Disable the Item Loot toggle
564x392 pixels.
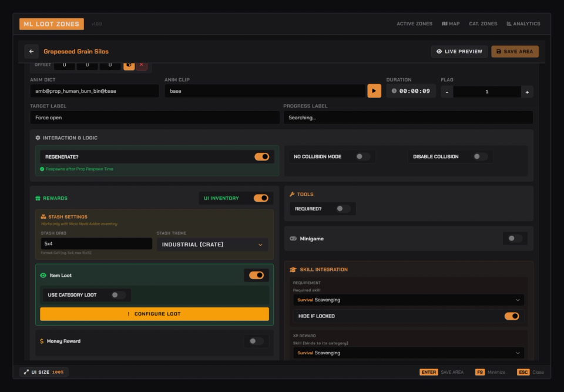pyautogui.click(x=257, y=276)
